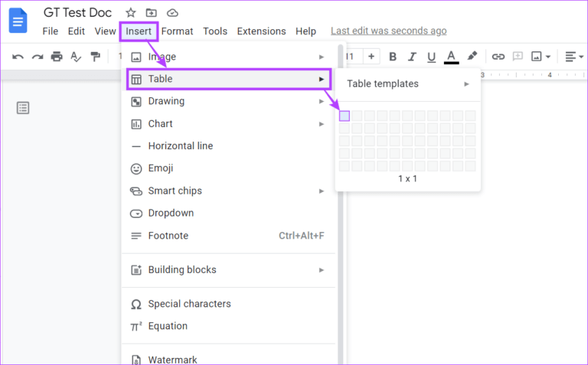The image size is (588, 365).
Task: Insert a link with the link icon
Action: (498, 56)
